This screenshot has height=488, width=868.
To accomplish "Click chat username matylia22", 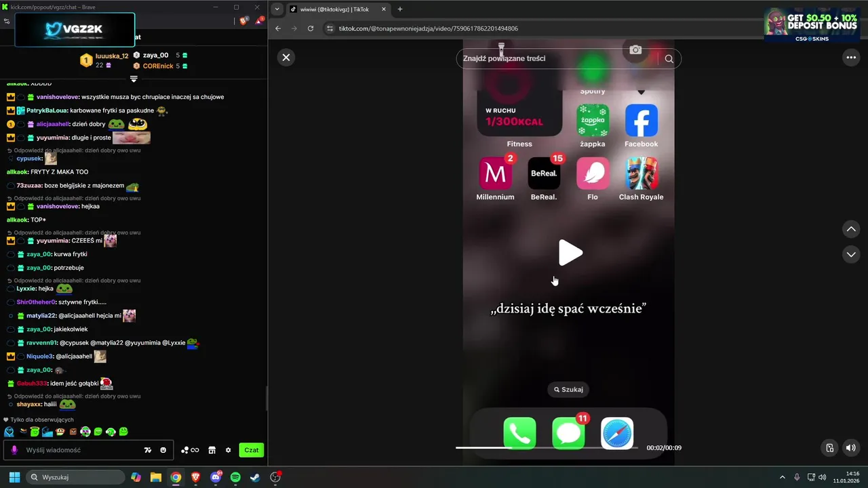I will [x=41, y=316].
